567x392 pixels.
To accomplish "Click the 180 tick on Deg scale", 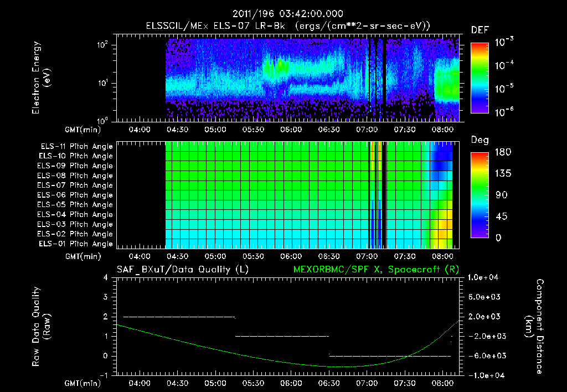I will coord(503,152).
